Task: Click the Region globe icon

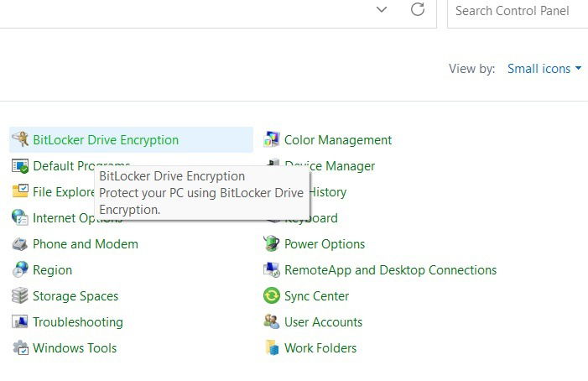Action: click(x=20, y=270)
